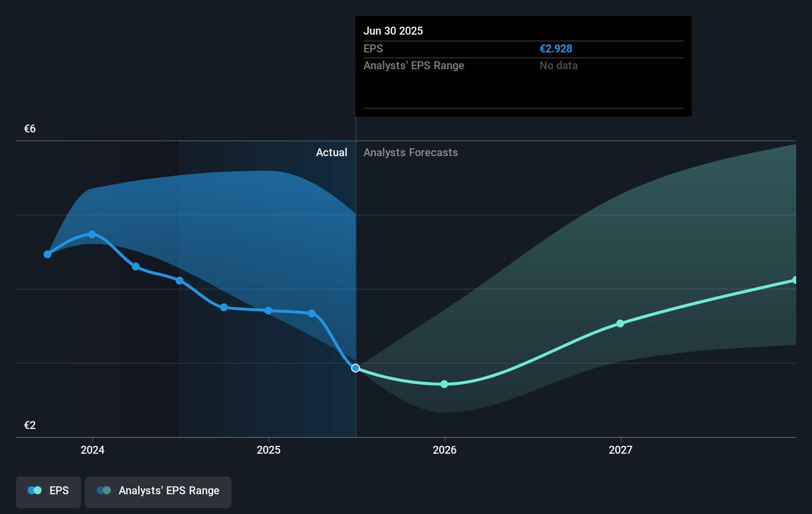Screen dimensions: 812x514
Task: Select the highlighted Jun 30 2025 EPS point
Action: [x=356, y=368]
